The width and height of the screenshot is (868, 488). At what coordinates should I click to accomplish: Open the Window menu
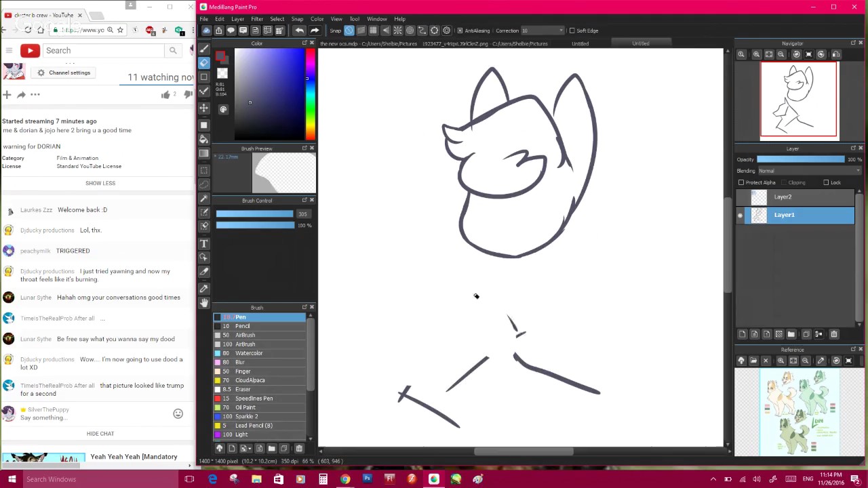tap(376, 19)
